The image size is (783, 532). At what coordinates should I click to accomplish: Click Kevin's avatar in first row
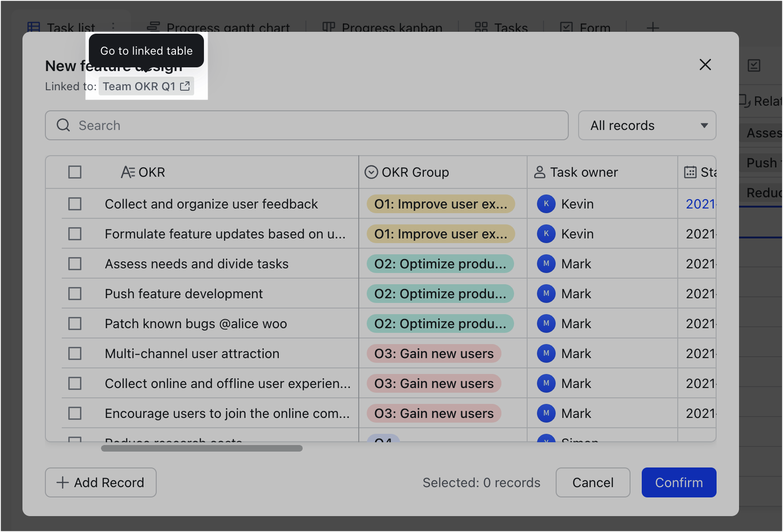click(546, 204)
